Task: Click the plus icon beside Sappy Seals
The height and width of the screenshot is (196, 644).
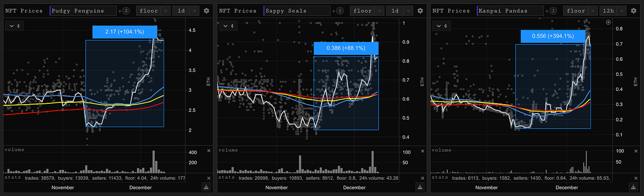Action: pos(333,11)
